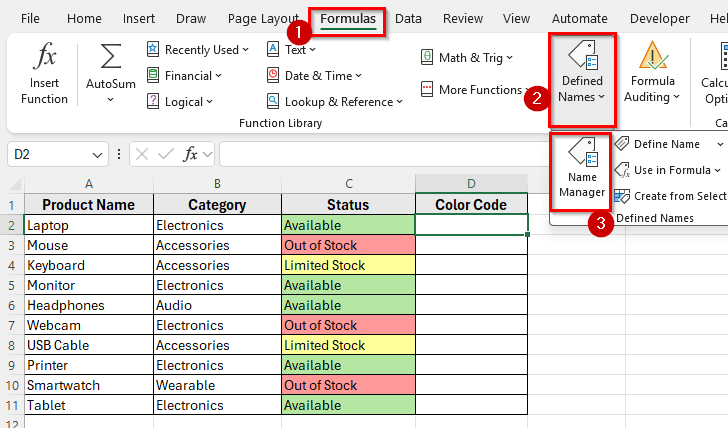Image resolution: width=728 pixels, height=428 pixels.
Task: Click the Define Name tag icon
Action: click(x=622, y=144)
